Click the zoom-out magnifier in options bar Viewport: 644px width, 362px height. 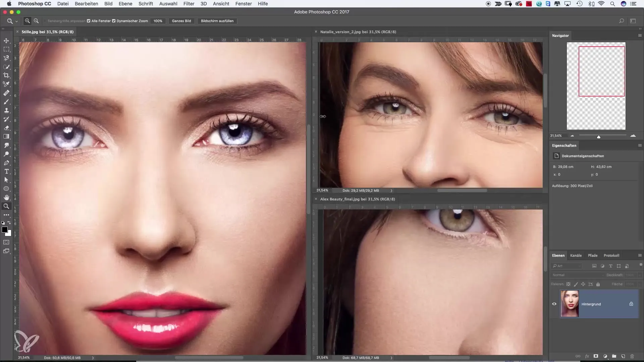point(36,21)
